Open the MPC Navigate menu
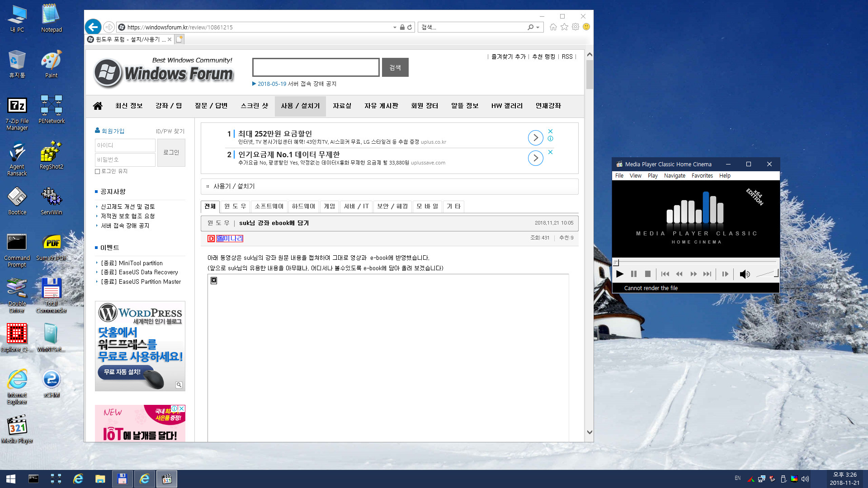Image resolution: width=868 pixels, height=488 pixels. (x=675, y=176)
